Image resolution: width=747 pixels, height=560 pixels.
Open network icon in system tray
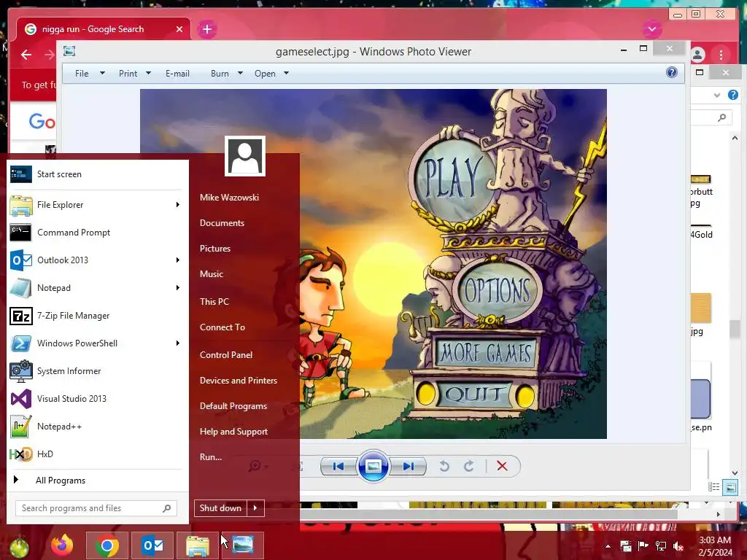661,546
